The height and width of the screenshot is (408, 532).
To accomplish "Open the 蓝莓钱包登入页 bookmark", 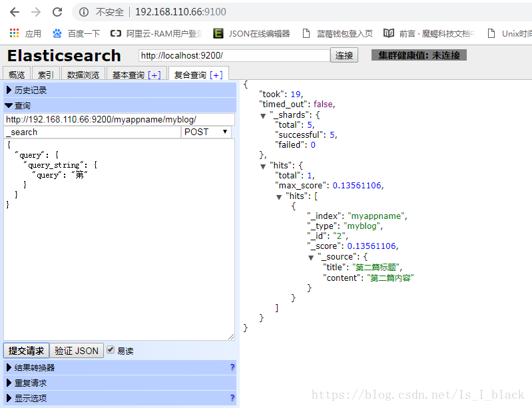I will pyautogui.click(x=338, y=33).
